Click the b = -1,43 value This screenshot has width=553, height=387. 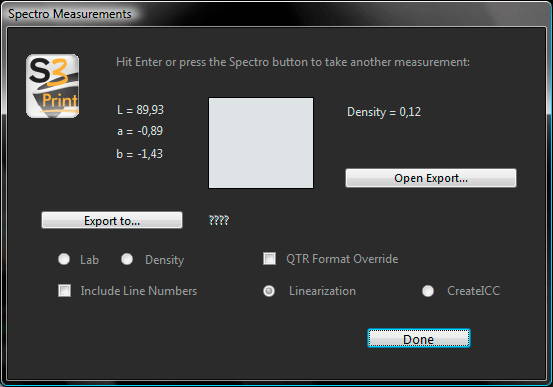click(x=140, y=154)
